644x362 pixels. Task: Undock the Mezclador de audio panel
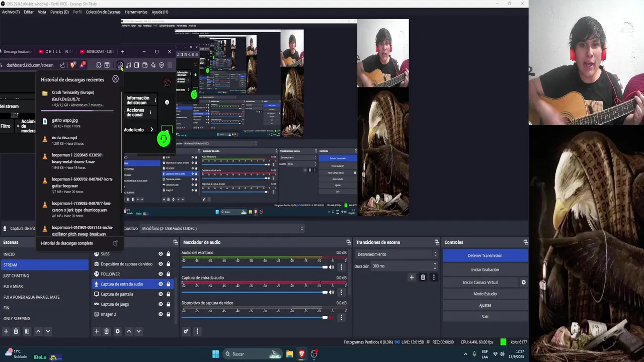(349, 242)
